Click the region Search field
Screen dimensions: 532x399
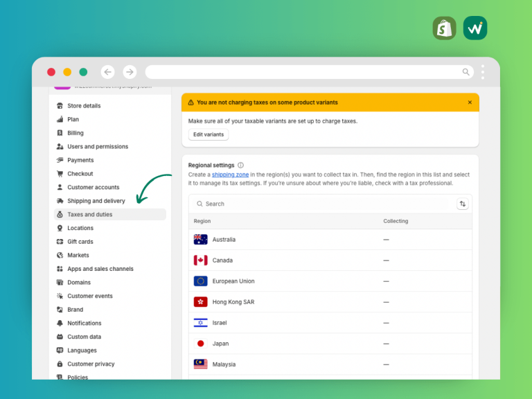pyautogui.click(x=321, y=204)
